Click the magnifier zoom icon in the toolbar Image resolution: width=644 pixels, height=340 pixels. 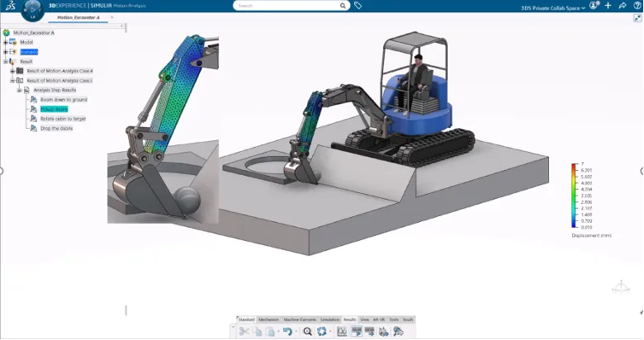coord(307,331)
